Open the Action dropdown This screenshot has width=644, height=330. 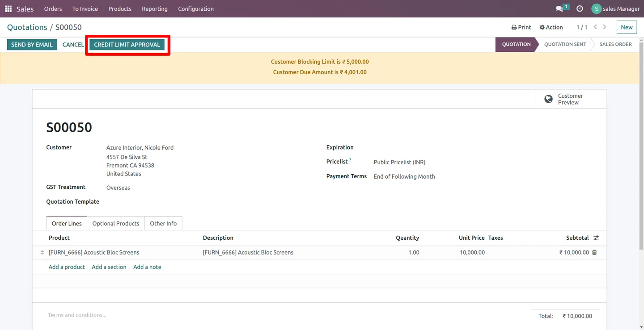point(551,27)
